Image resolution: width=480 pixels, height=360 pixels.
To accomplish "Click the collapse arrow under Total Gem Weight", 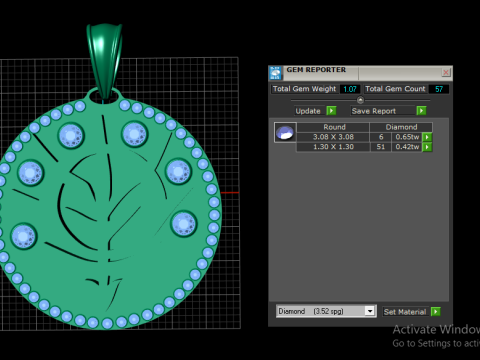I will (360, 100).
